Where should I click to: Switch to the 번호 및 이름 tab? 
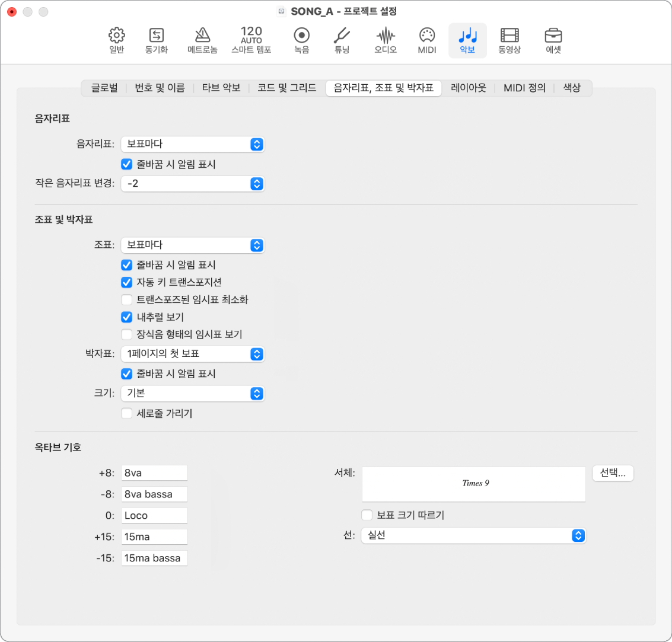(160, 88)
